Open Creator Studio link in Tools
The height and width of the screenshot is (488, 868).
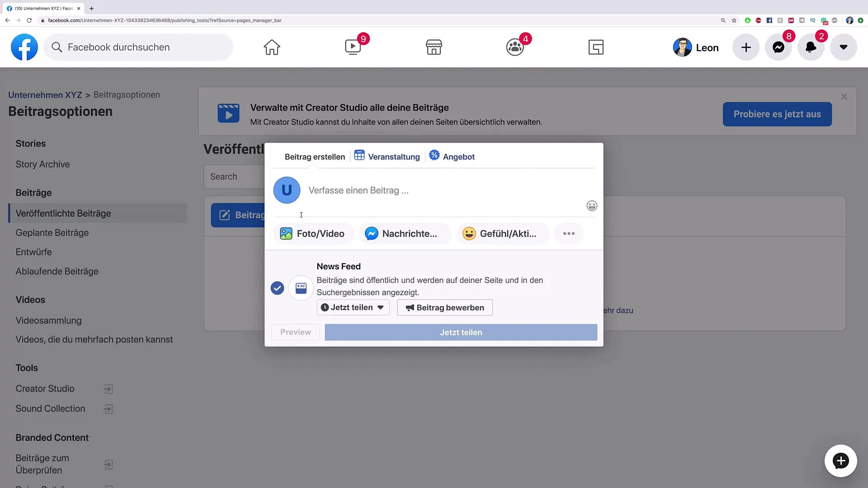[45, 389]
